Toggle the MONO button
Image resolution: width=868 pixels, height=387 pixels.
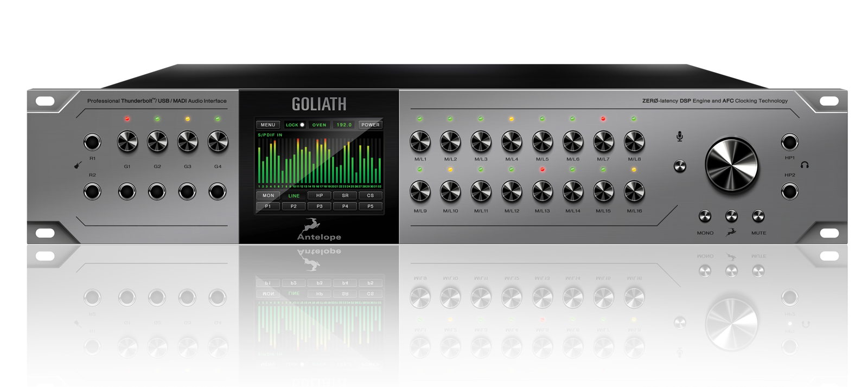point(705,216)
